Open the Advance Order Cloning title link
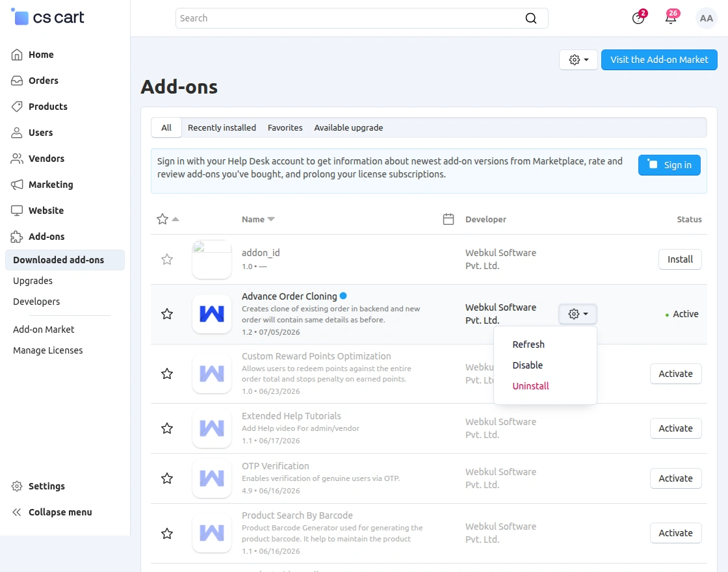 (x=289, y=296)
